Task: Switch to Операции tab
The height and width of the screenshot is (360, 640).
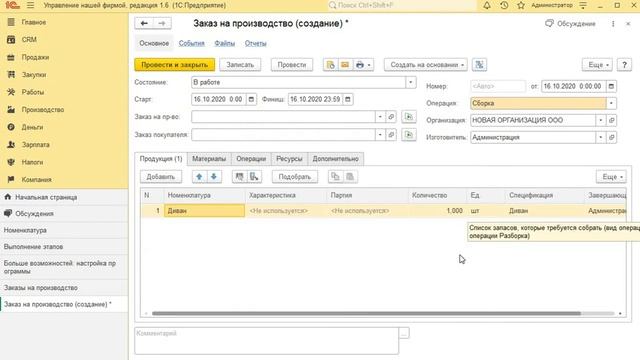Action: 251,159
